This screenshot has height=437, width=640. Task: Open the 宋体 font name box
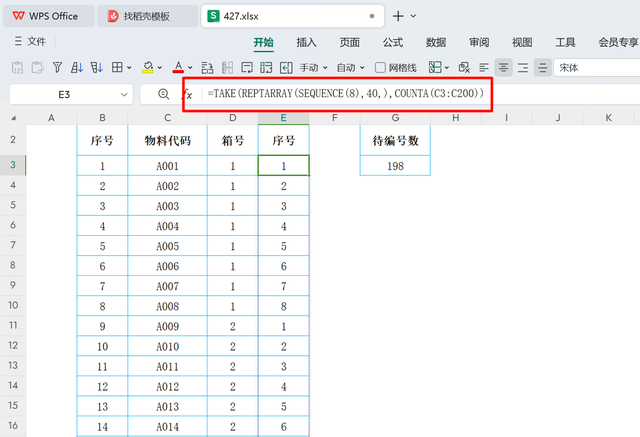pos(596,68)
